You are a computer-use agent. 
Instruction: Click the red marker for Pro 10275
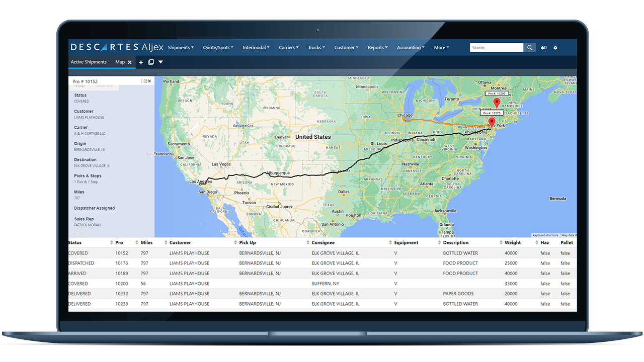pyautogui.click(x=492, y=123)
